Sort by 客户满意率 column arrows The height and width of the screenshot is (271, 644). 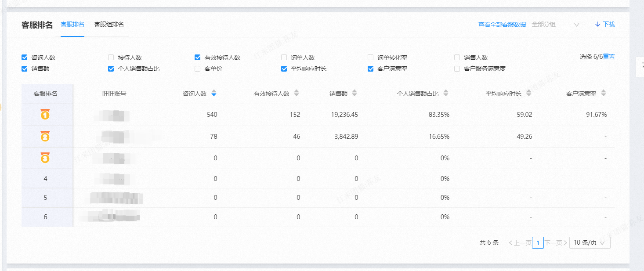pos(604,94)
